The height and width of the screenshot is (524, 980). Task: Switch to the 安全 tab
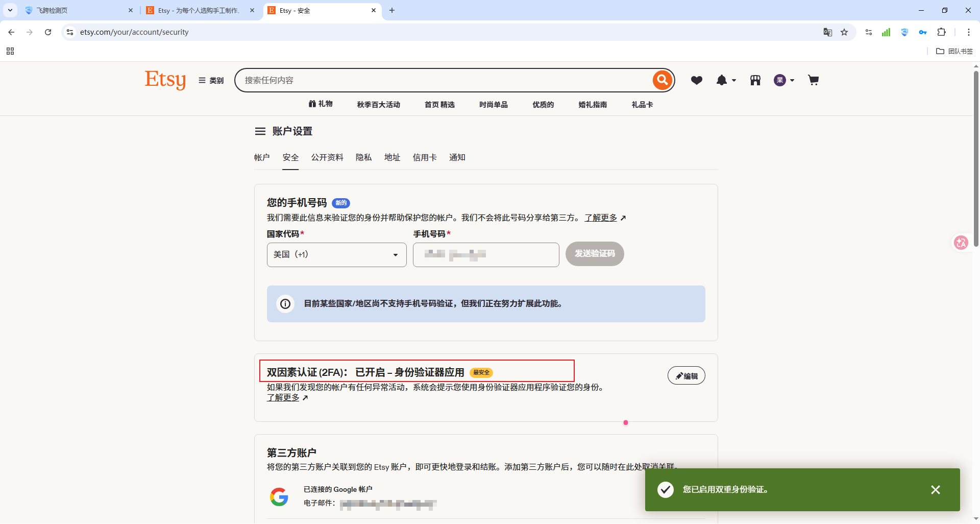[x=290, y=157]
